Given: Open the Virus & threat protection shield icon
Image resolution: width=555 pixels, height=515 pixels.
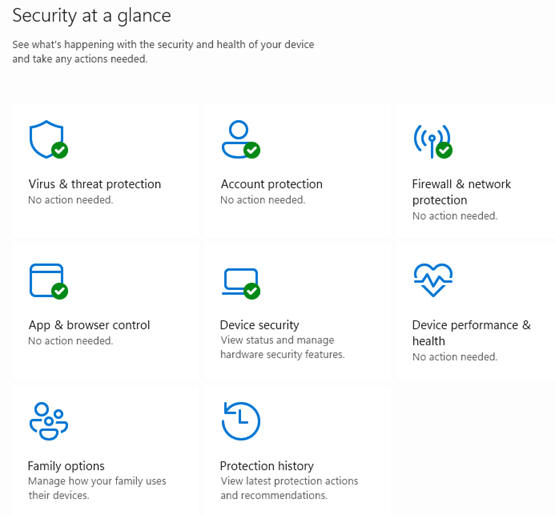Looking at the screenshot, I should [x=48, y=139].
